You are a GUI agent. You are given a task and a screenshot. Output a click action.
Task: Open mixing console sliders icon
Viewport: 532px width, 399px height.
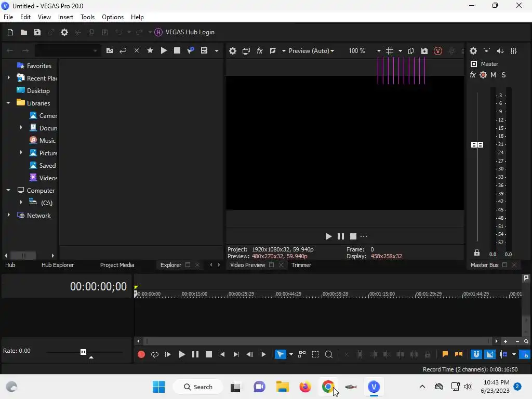pyautogui.click(x=514, y=51)
